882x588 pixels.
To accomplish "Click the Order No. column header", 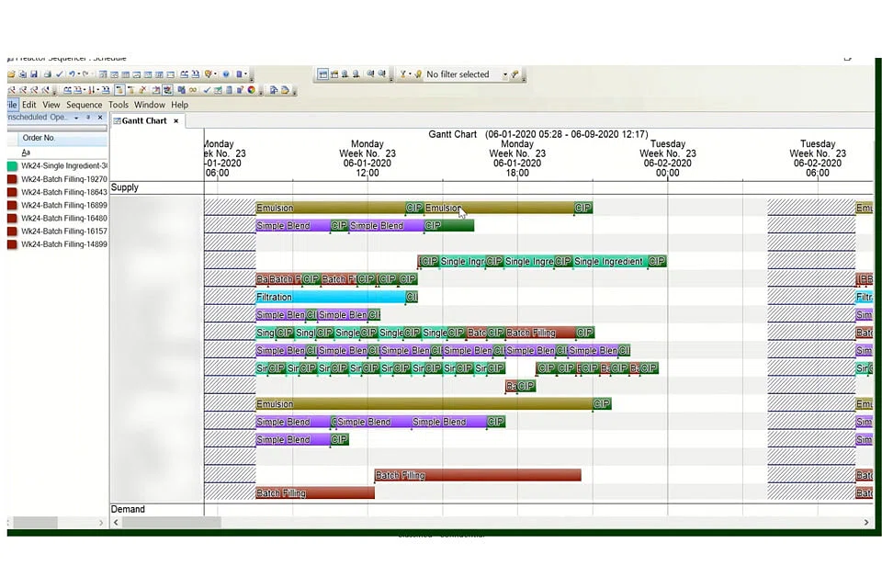I will [x=40, y=138].
